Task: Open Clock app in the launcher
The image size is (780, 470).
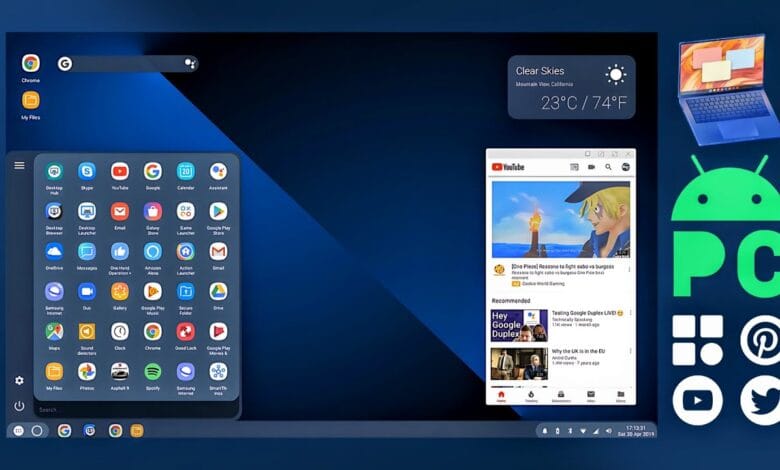Action: [x=120, y=331]
